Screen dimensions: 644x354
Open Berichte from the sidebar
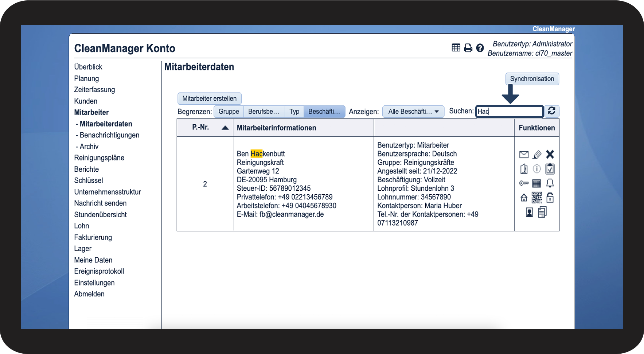point(86,169)
